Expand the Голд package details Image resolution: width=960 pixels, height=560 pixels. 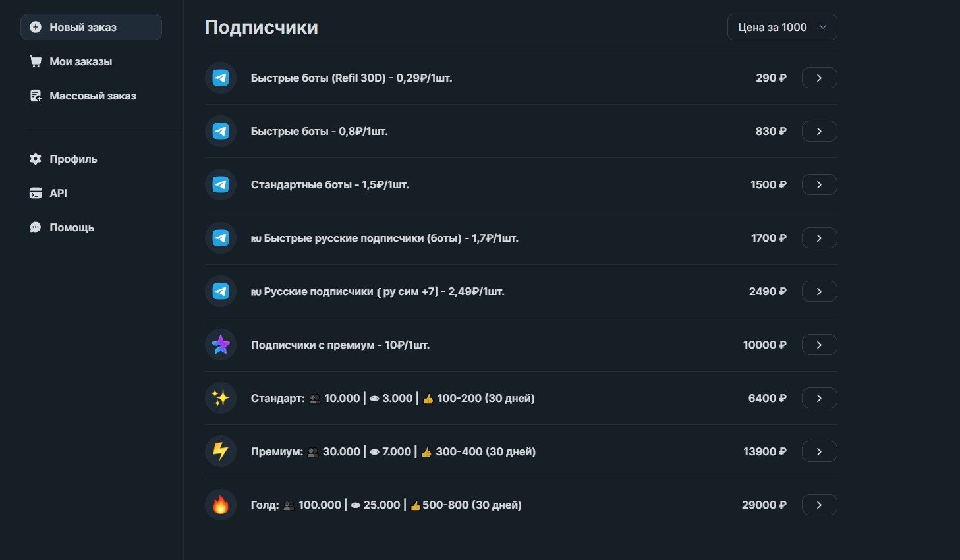coord(818,505)
